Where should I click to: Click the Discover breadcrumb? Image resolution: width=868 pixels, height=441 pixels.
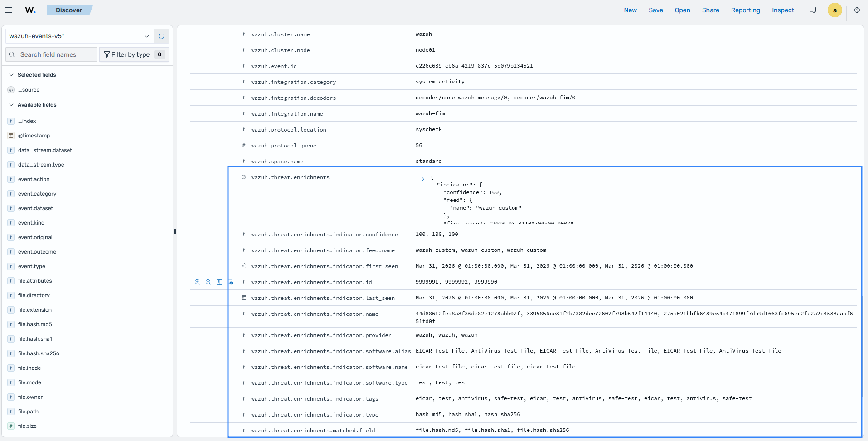[x=69, y=10]
